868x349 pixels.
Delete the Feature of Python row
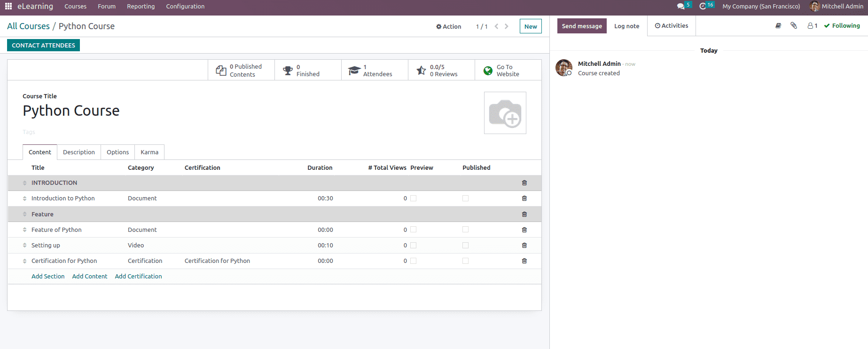coord(524,230)
